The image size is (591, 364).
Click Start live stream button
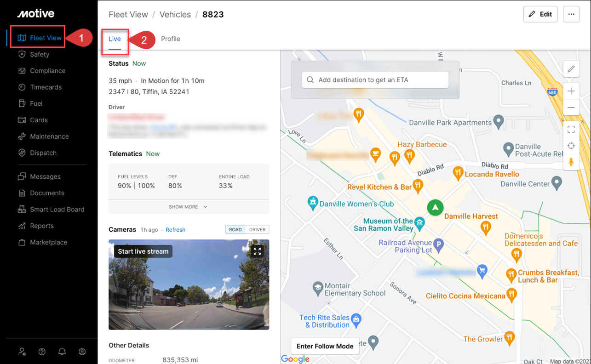pos(143,251)
